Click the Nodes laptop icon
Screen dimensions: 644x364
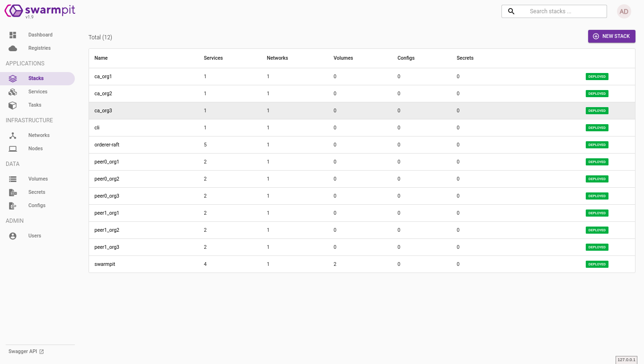[x=13, y=149]
